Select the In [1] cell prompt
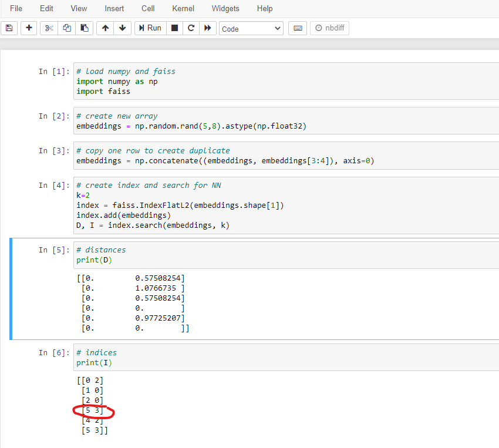Viewport: 499px width, 448px height. (54, 72)
